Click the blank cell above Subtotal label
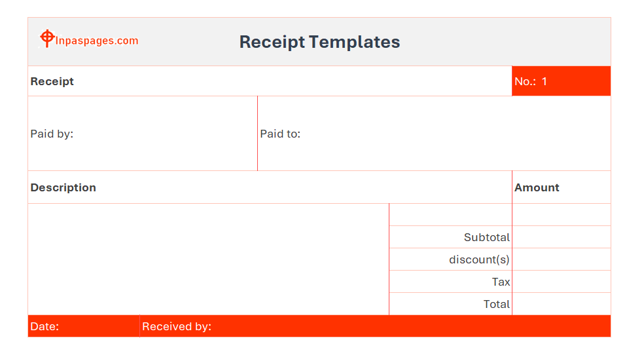 tap(450, 215)
